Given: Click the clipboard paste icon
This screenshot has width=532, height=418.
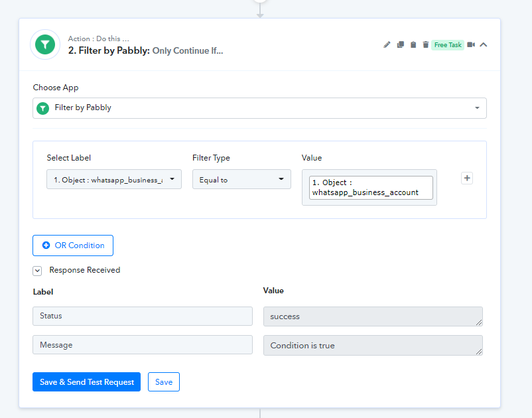Looking at the screenshot, I should tap(413, 44).
